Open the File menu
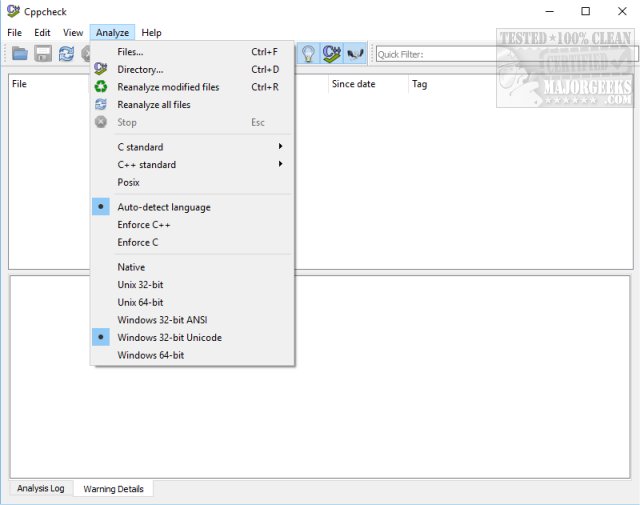This screenshot has height=505, width=640. point(15,33)
